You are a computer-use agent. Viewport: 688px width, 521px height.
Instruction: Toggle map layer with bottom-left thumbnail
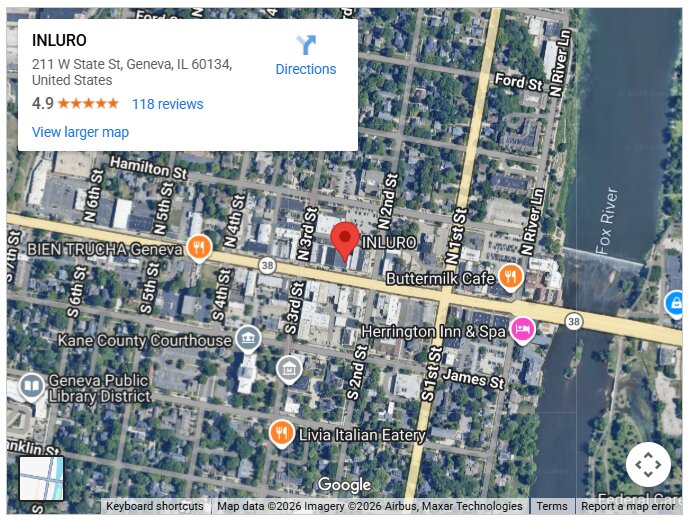coord(42,478)
